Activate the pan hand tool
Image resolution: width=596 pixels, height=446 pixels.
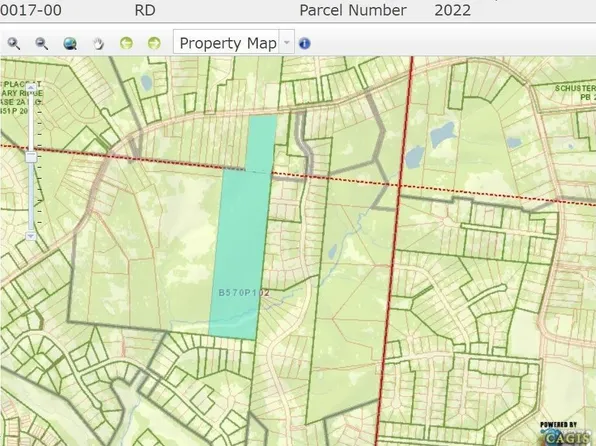pos(98,43)
